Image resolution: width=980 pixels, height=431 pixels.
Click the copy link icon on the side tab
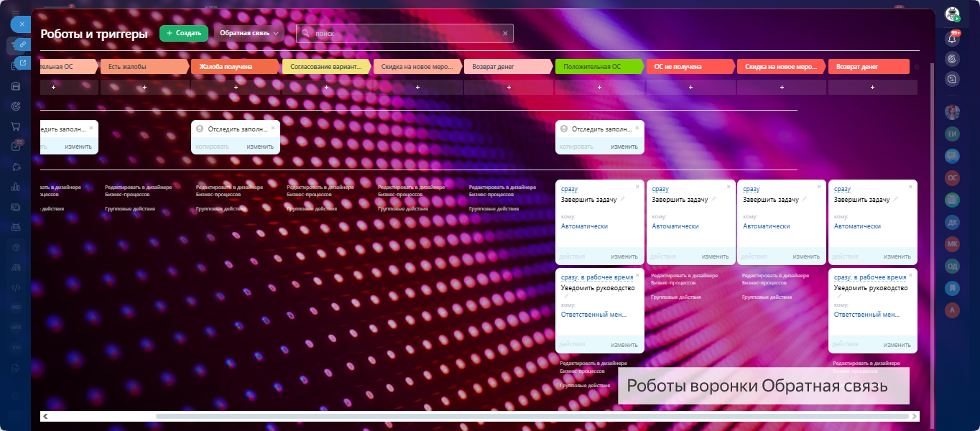22,45
